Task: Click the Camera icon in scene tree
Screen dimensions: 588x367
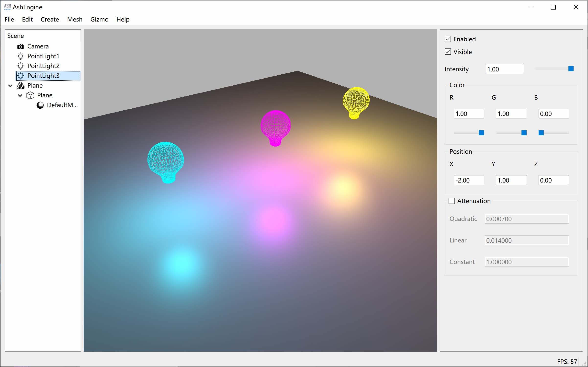Action: 21,46
